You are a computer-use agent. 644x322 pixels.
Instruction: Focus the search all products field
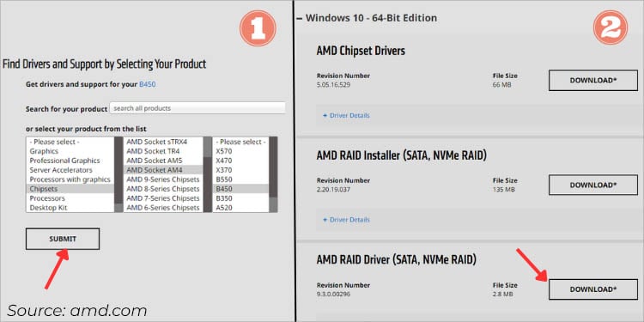pyautogui.click(x=197, y=108)
